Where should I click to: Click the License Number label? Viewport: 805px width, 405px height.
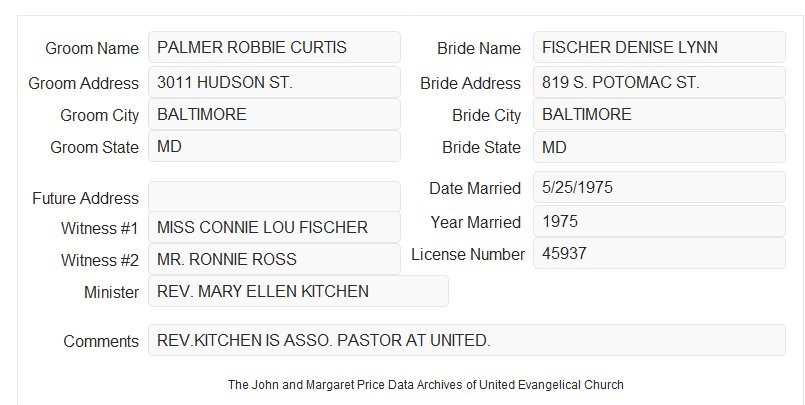pyautogui.click(x=468, y=254)
